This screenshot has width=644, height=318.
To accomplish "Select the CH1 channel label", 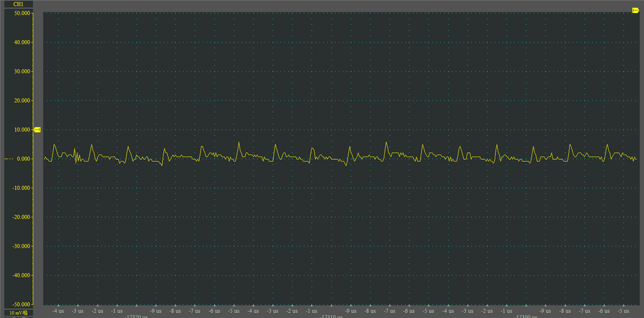I will coord(18,4).
